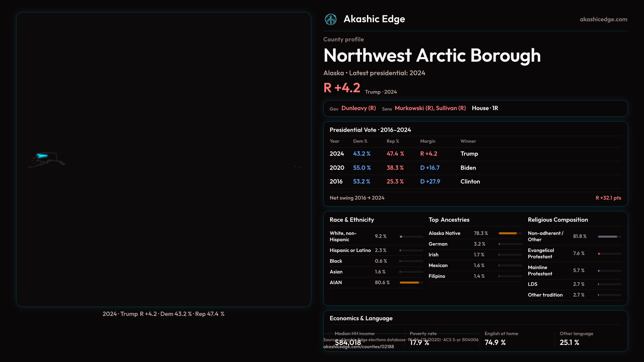This screenshot has width=644, height=362.
Task: Click the Alaska Native ancestry bar
Action: click(508, 233)
